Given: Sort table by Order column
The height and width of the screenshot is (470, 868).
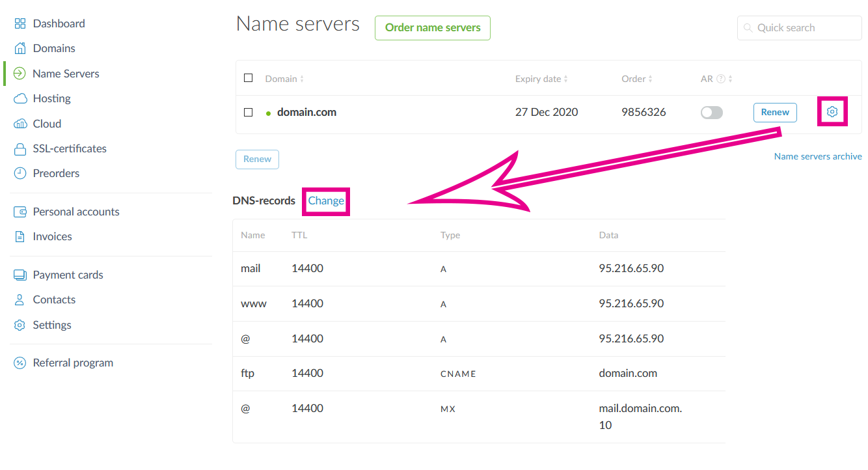Looking at the screenshot, I should (x=636, y=79).
